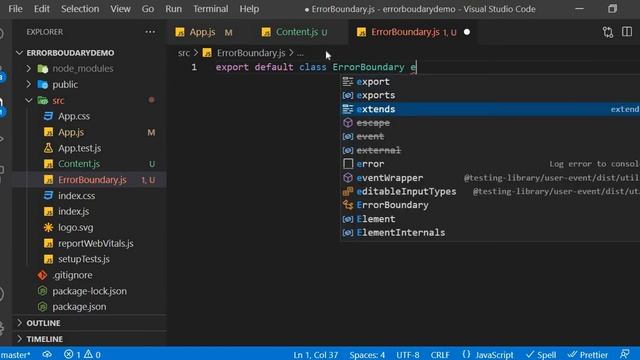Viewport: 640px width, 360px height.
Task: Open the View menu
Action: click(120, 9)
